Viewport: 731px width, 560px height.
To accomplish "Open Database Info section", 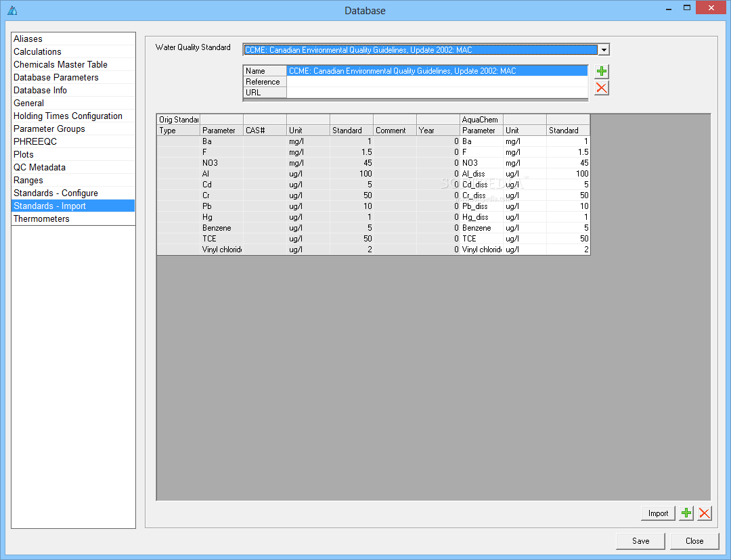I will click(73, 90).
